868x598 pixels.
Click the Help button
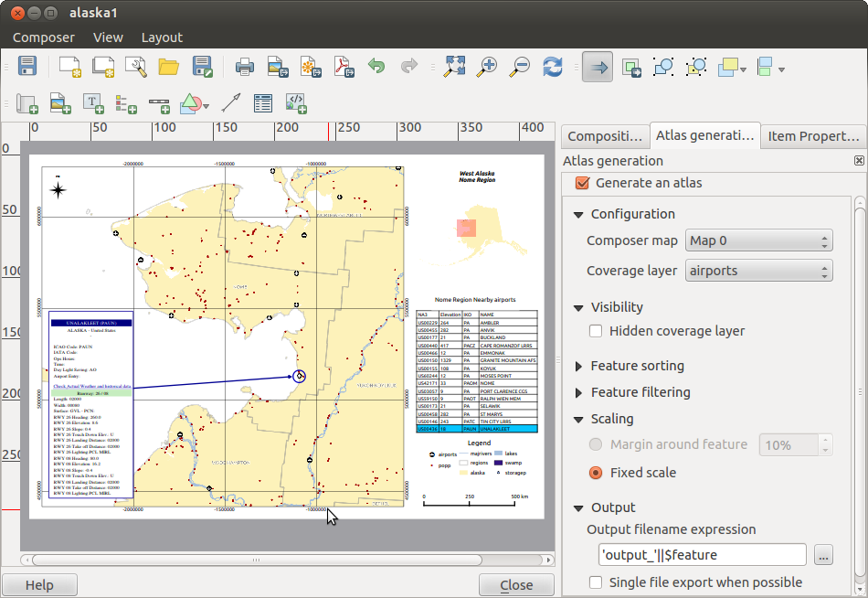click(x=39, y=585)
